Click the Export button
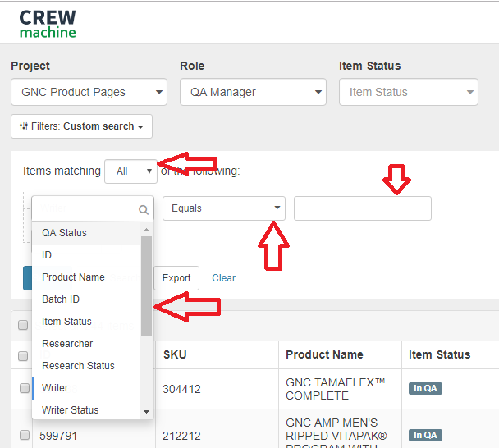The image size is (499, 448). pyautogui.click(x=176, y=278)
